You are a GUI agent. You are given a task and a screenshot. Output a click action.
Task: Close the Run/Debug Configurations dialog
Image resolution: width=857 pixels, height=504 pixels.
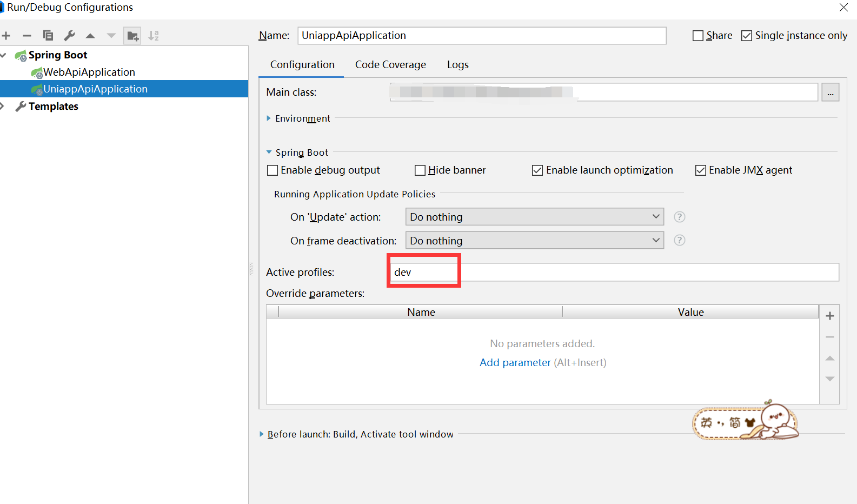pyautogui.click(x=843, y=7)
